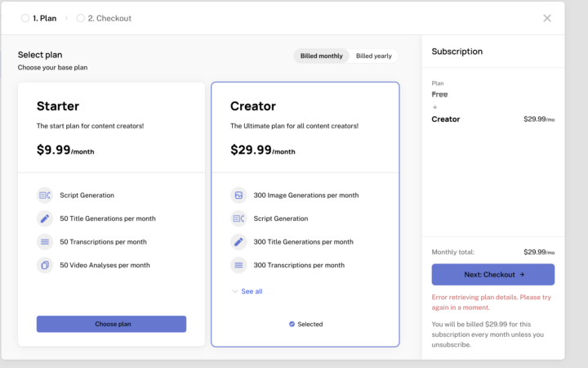Image resolution: width=588 pixels, height=368 pixels.
Task: Click pencil icon beside 300 Title Generations
Action: point(238,242)
